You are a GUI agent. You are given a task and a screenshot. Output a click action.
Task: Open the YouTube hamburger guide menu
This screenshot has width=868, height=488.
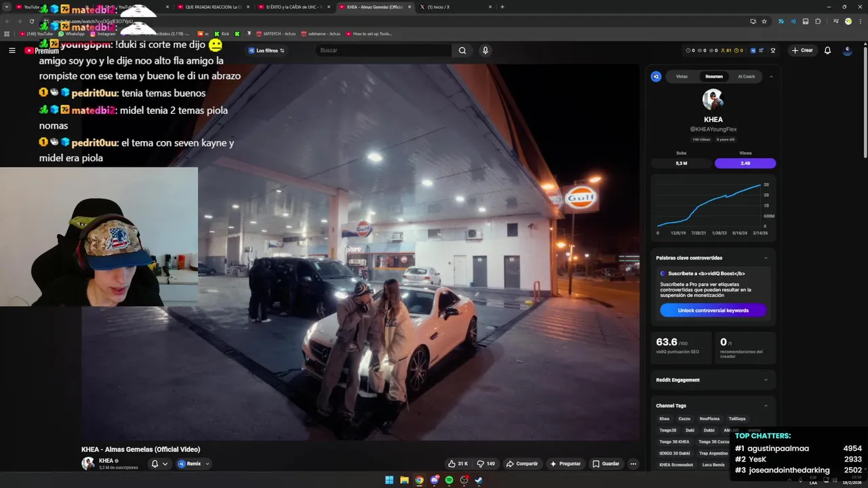[12, 50]
